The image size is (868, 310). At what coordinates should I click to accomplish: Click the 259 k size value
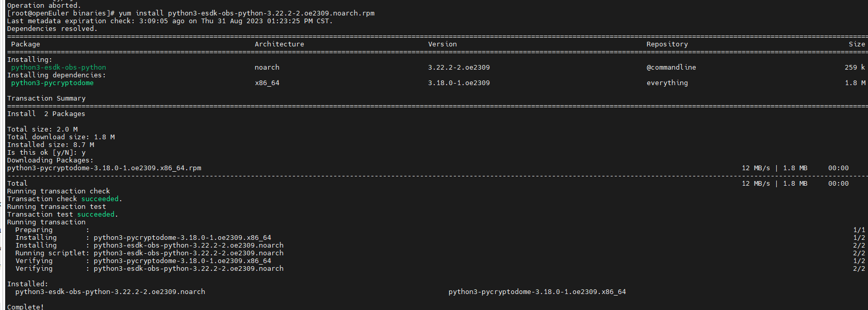(x=855, y=68)
